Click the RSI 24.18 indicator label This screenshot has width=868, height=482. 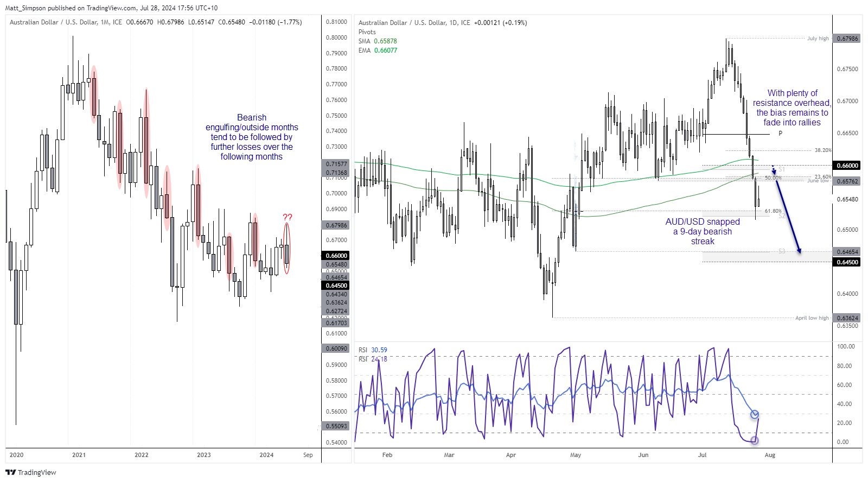[373, 359]
